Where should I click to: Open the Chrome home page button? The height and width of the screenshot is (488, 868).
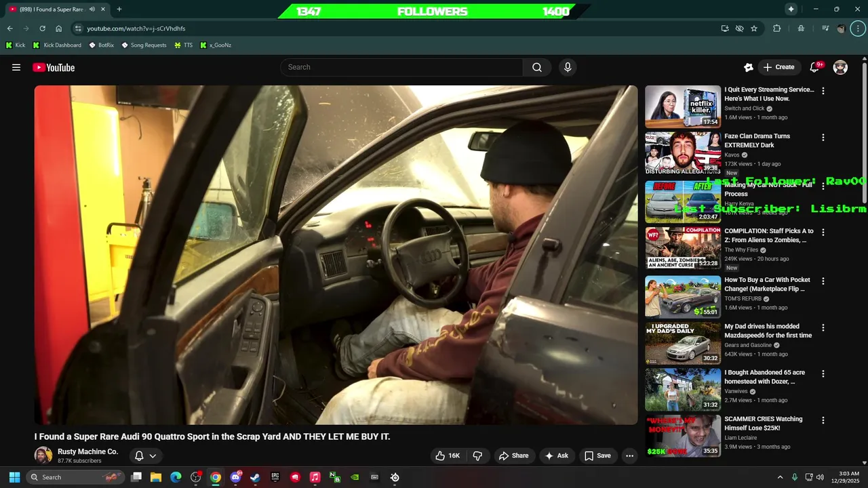pyautogui.click(x=58, y=28)
